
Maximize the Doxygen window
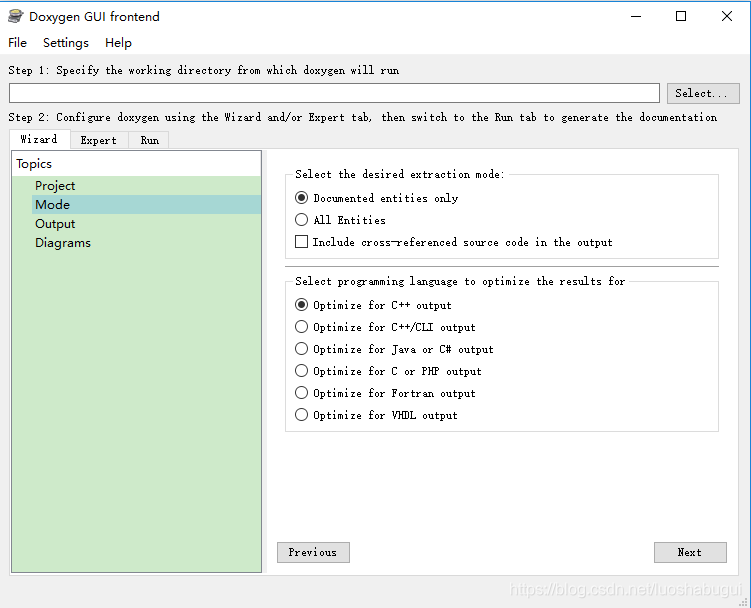click(x=681, y=16)
